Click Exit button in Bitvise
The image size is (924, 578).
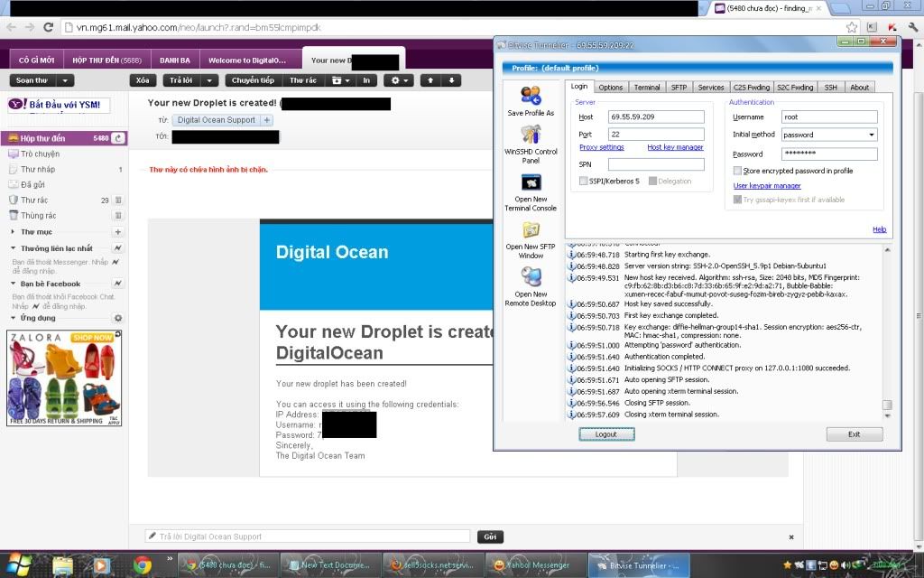pos(855,434)
